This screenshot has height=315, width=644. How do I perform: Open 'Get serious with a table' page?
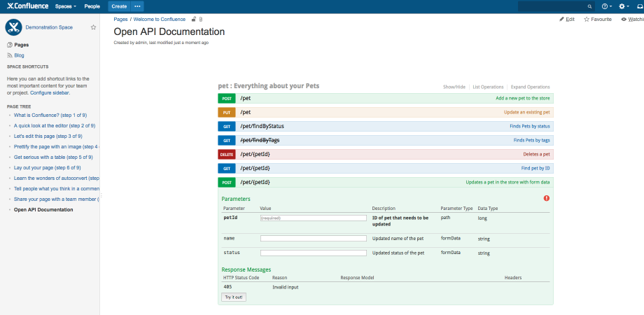pos(53,157)
